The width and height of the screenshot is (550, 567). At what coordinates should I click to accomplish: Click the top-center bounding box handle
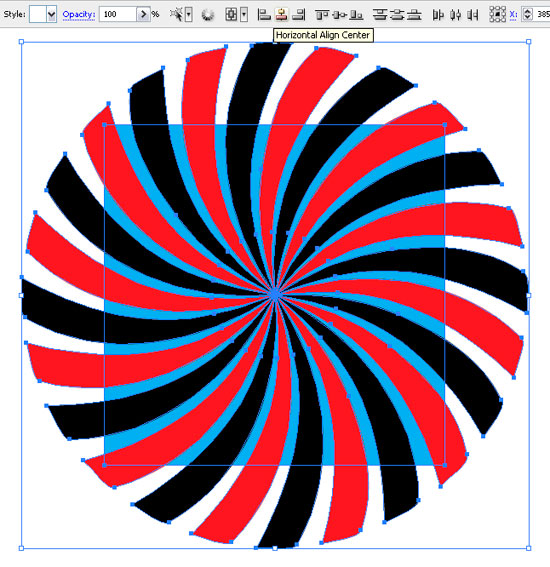coord(275,42)
